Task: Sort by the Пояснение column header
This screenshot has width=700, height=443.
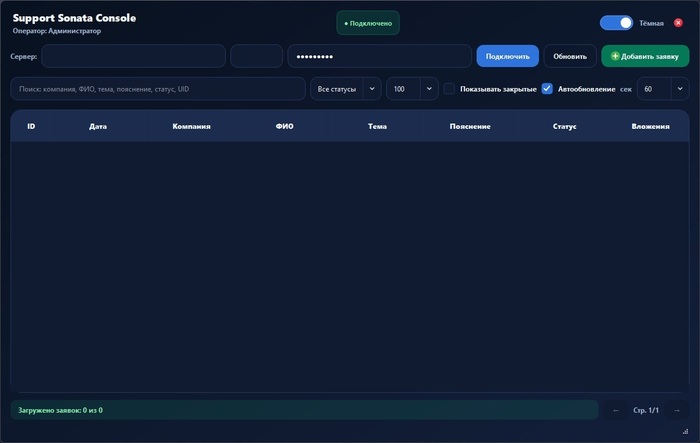Action: click(470, 126)
